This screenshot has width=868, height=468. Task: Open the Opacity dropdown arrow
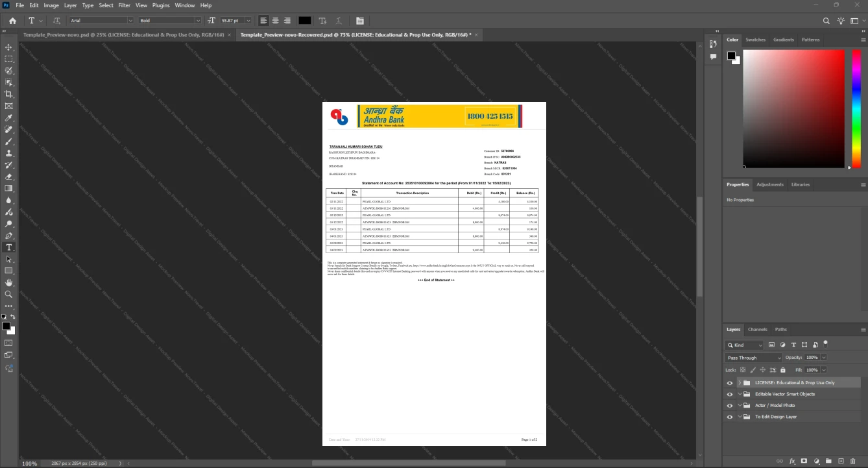(824, 358)
